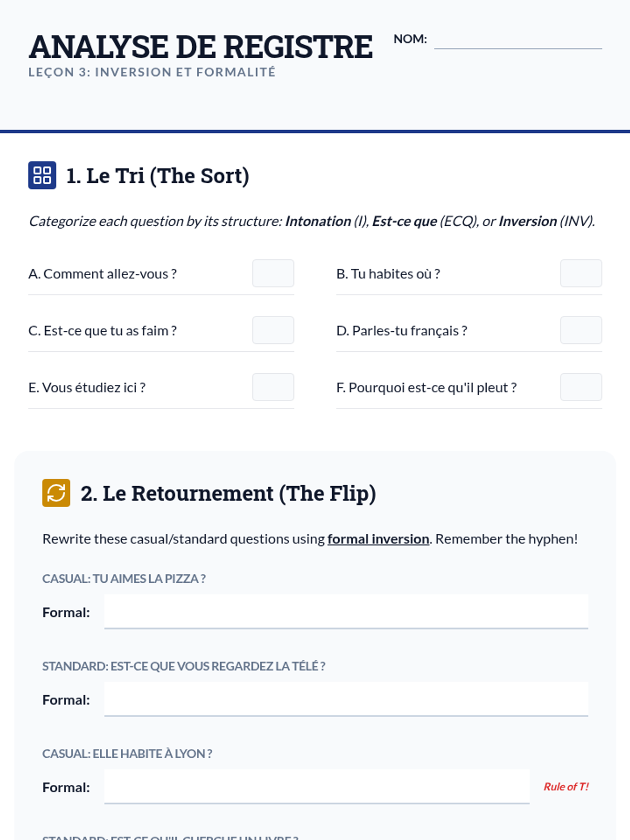The width and height of the screenshot is (630, 840).
Task: Click answer box for Comment allez-vous
Action: (273, 274)
